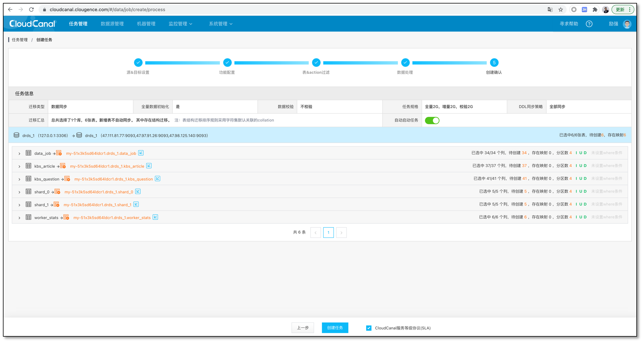Viewport: 644px width, 346px height.
Task: Open the 系统管理 dropdown menu
Action: 220,24
